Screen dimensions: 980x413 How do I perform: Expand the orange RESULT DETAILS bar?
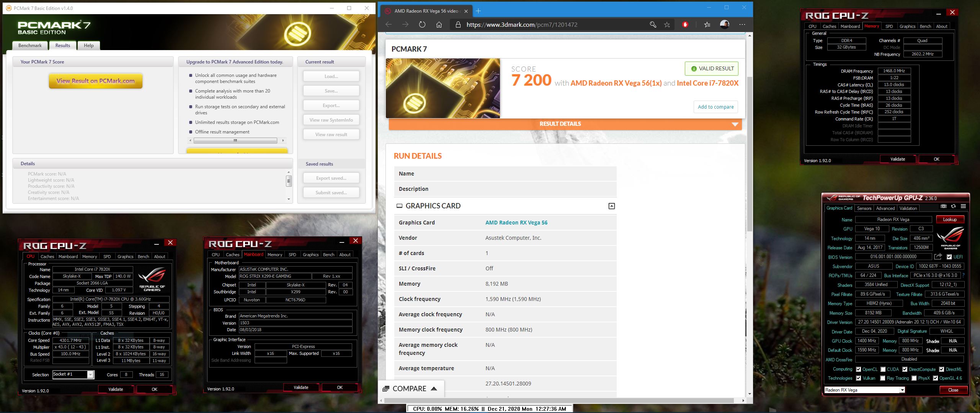(x=565, y=124)
